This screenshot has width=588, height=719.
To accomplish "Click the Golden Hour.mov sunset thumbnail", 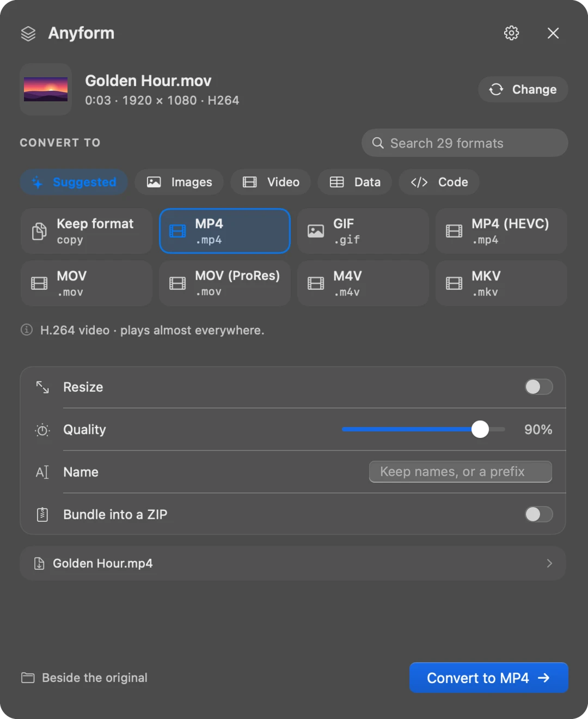I will point(46,89).
